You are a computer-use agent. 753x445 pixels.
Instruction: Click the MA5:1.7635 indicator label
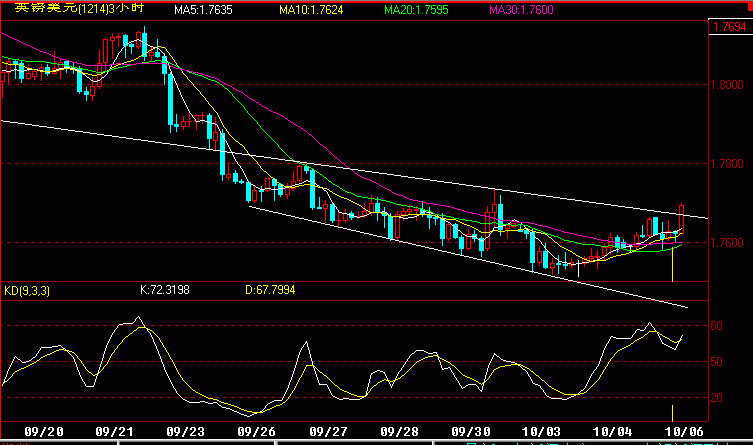pyautogui.click(x=203, y=10)
